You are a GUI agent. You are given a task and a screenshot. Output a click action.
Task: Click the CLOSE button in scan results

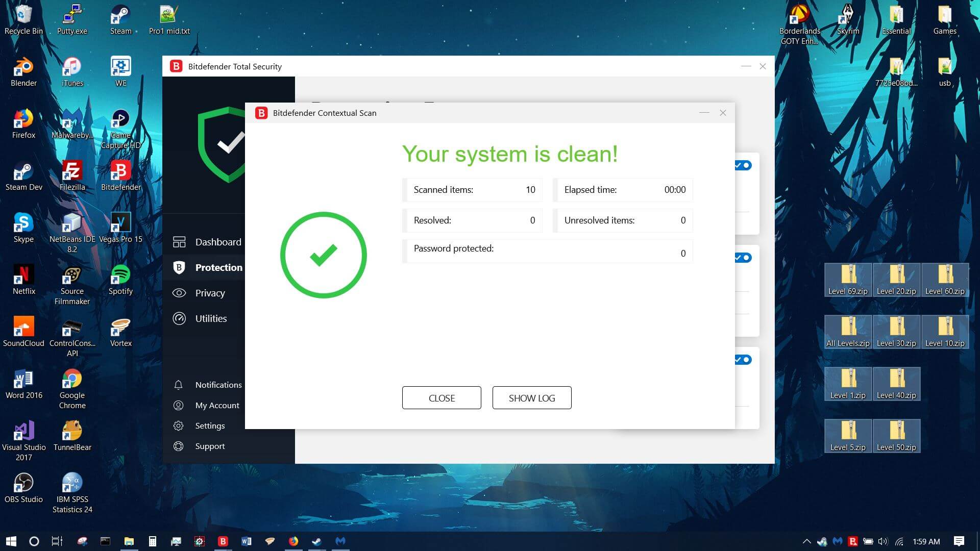pos(441,398)
